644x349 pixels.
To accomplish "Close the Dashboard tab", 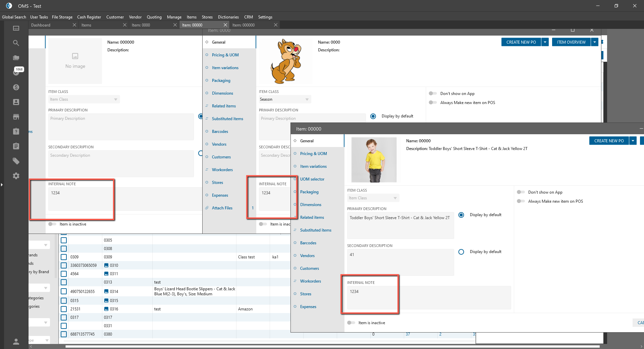I will [x=74, y=25].
